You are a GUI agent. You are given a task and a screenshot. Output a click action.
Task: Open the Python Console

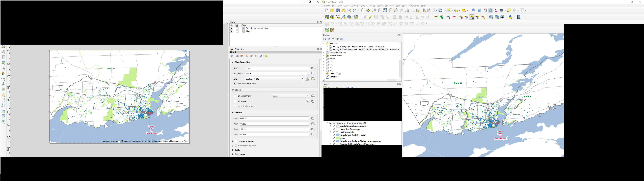(x=511, y=17)
